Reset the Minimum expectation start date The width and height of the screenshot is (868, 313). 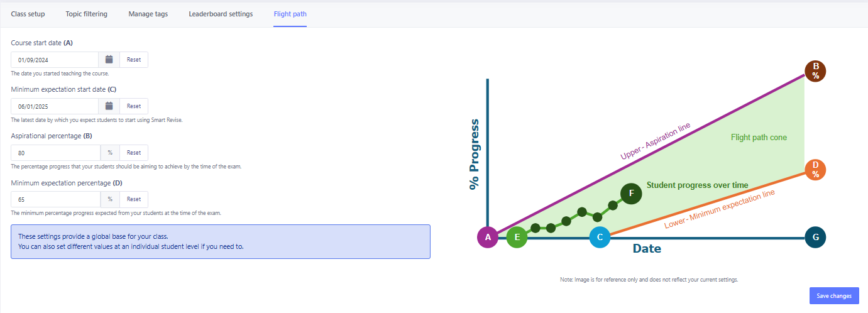pos(134,106)
